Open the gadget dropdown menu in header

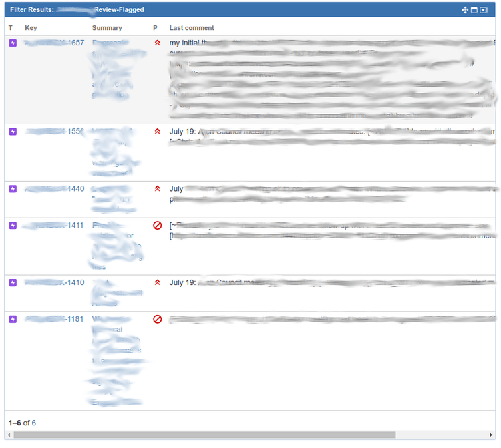(484, 10)
